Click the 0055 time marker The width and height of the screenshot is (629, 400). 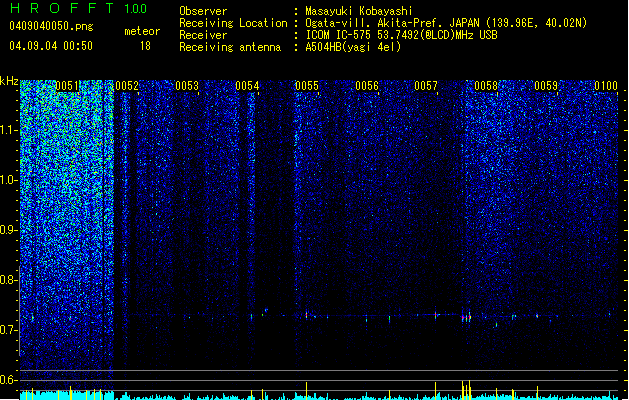pyautogui.click(x=307, y=86)
